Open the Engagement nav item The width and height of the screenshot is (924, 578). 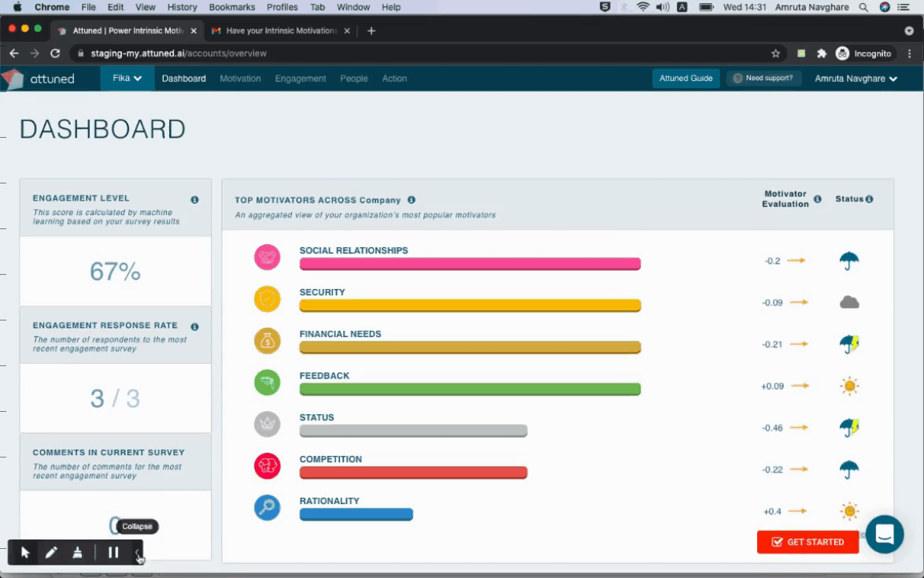click(x=300, y=79)
